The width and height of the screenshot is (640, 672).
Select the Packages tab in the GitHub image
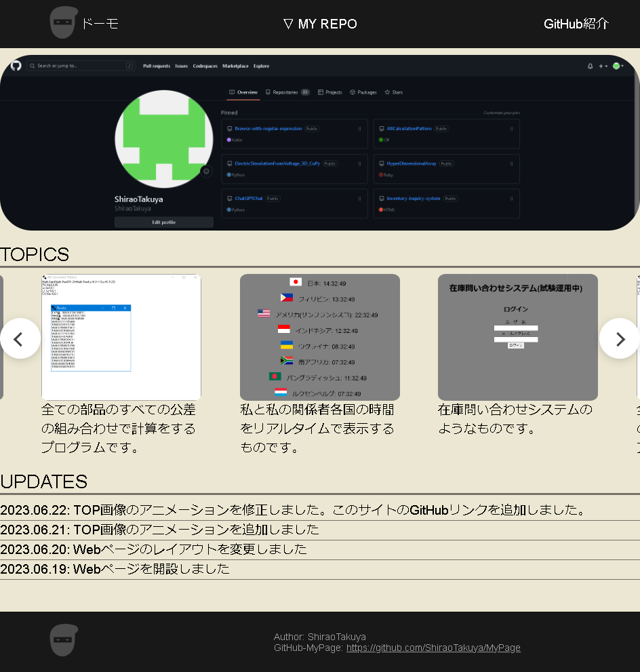pyautogui.click(x=363, y=92)
